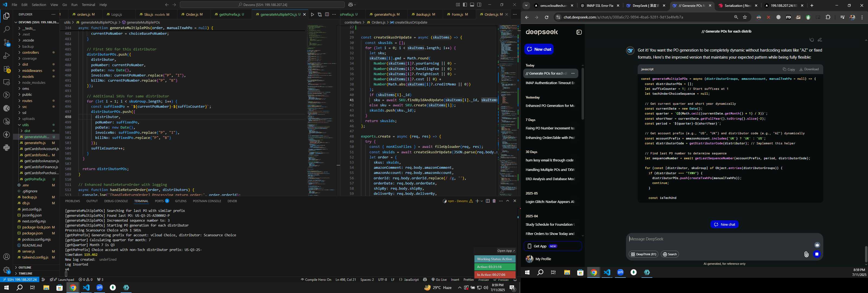Screen dimensions: 868x293
Task: Click the FD extension icon in Chrome
Action: 788,17
